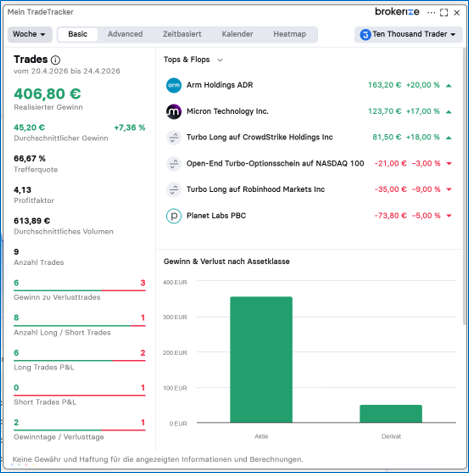
Task: Click the Long Trades P&L ratio bar
Action: 79,361
